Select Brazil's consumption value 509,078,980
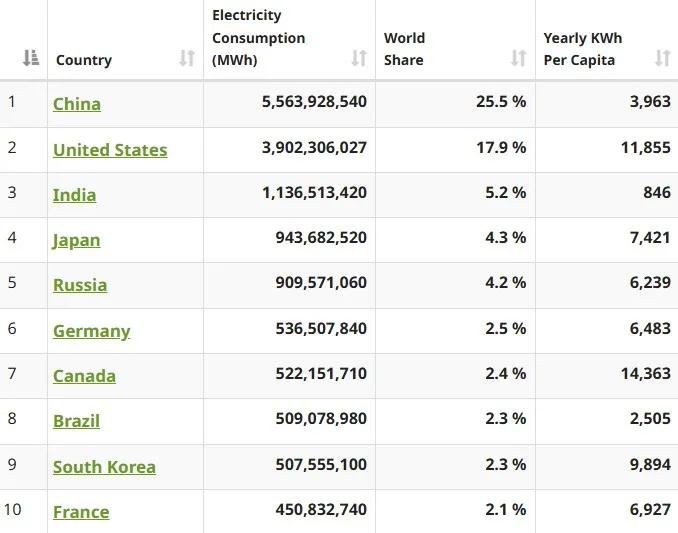This screenshot has height=533, width=678. point(321,418)
